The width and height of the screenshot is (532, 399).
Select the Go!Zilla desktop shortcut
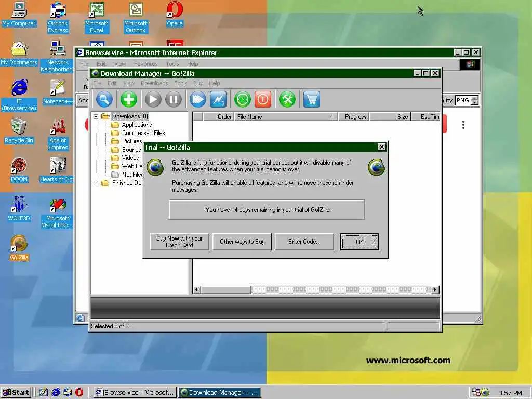coord(19,248)
